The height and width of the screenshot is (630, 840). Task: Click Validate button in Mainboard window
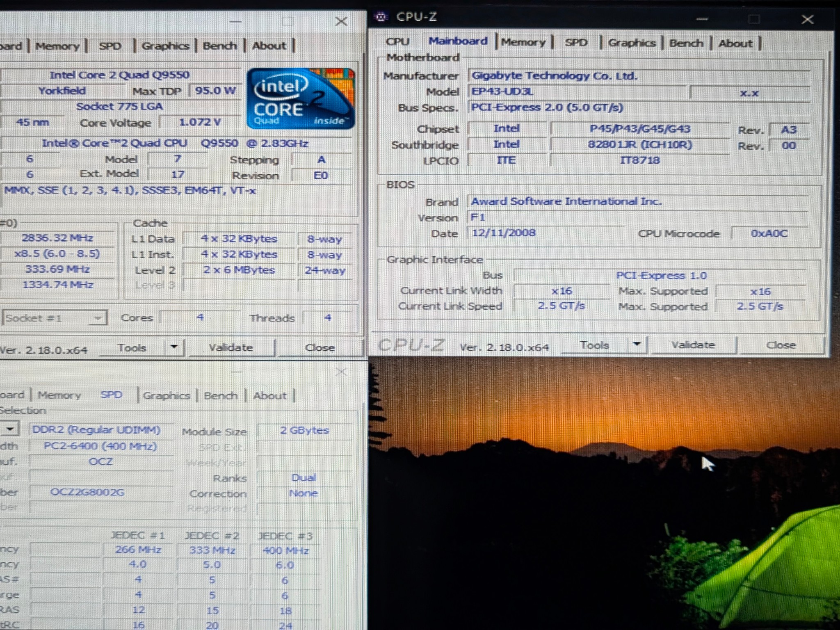click(693, 345)
